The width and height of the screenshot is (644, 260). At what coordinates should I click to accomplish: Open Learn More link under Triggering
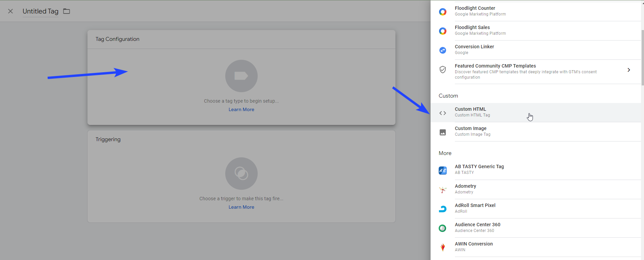click(x=241, y=207)
